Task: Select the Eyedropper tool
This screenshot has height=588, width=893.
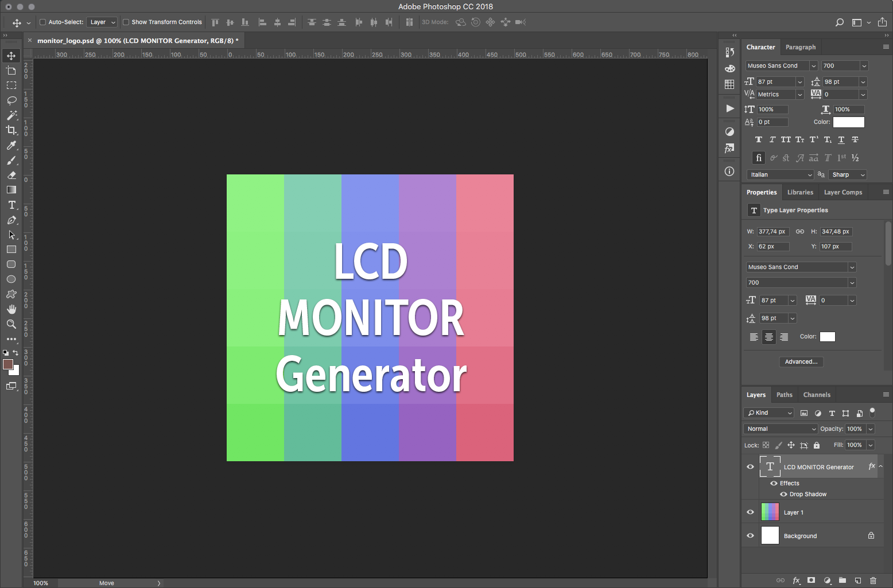Action: pos(11,145)
